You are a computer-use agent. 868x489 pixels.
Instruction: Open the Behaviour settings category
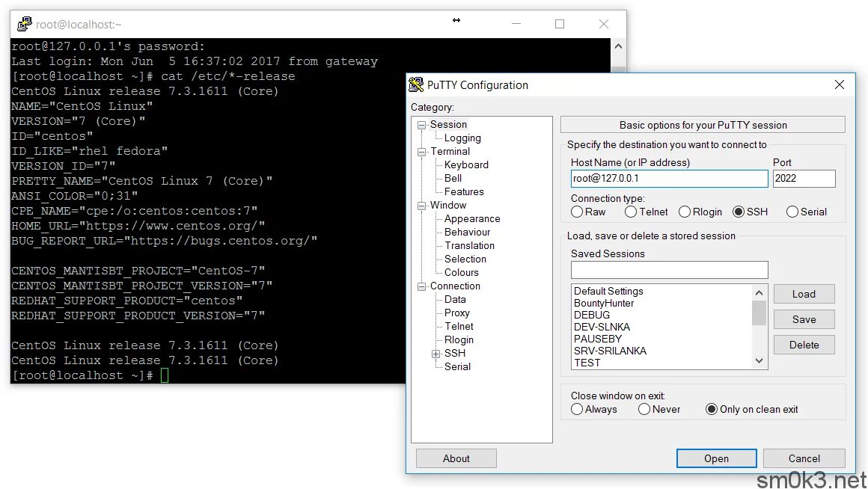(467, 232)
